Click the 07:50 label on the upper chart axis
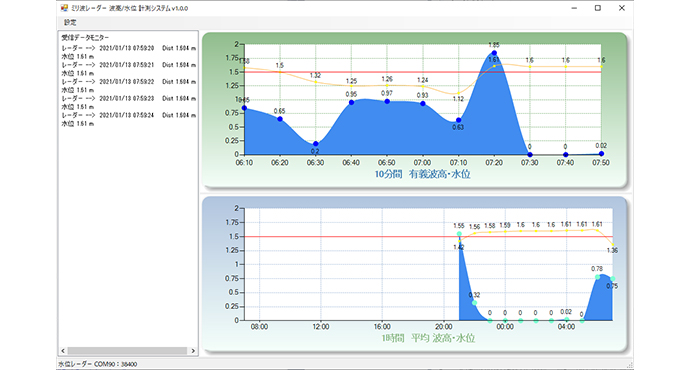 tap(601, 163)
